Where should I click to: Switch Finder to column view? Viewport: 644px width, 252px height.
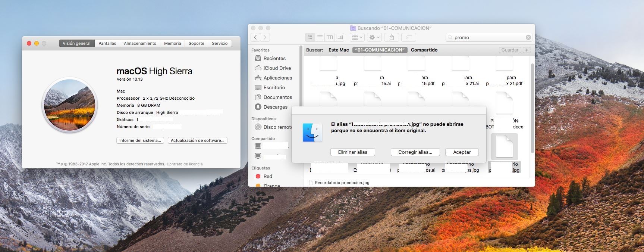[330, 37]
